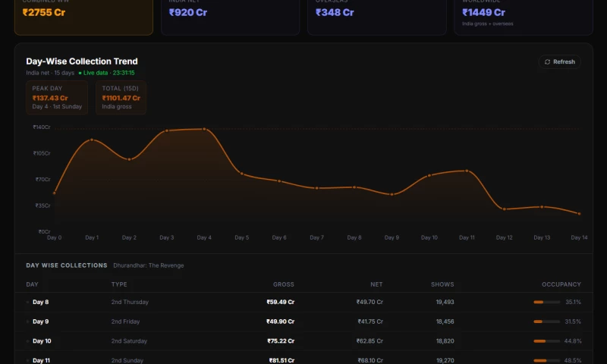The width and height of the screenshot is (607, 364).
Task: Select the Day 11 row label
Action: 42,360
